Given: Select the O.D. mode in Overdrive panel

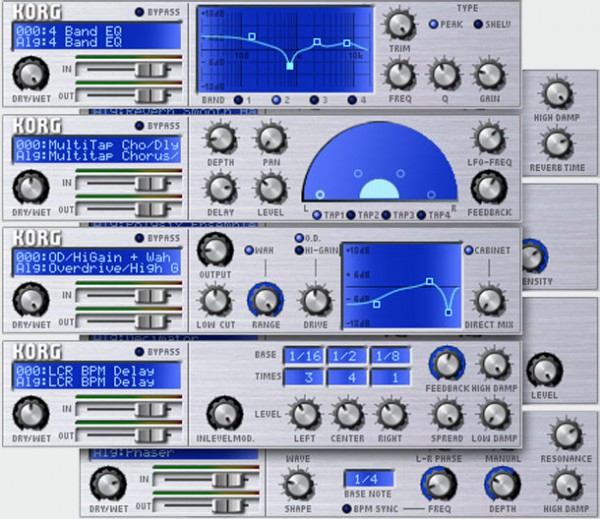Looking at the screenshot, I should (299, 238).
